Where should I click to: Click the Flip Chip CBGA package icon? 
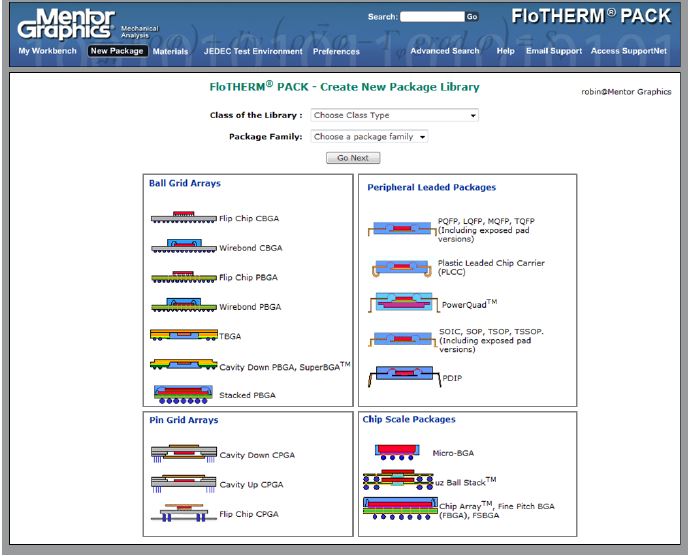coord(184,217)
